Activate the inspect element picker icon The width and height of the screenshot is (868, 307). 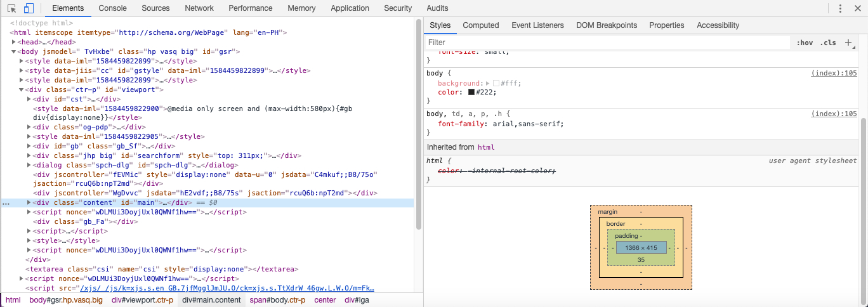click(x=11, y=8)
